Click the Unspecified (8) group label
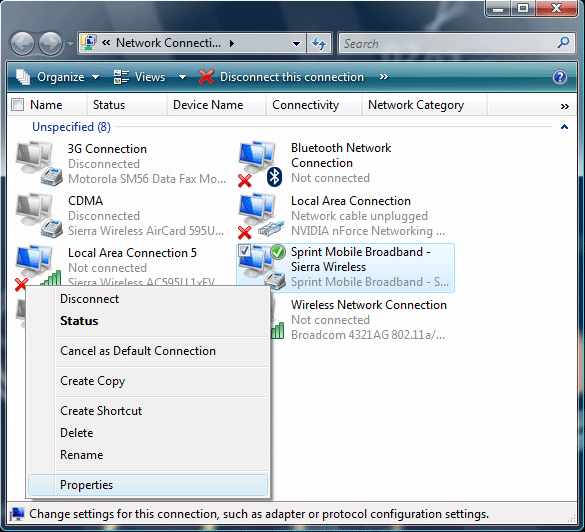Screen dimensions: 585x532 click(x=71, y=127)
